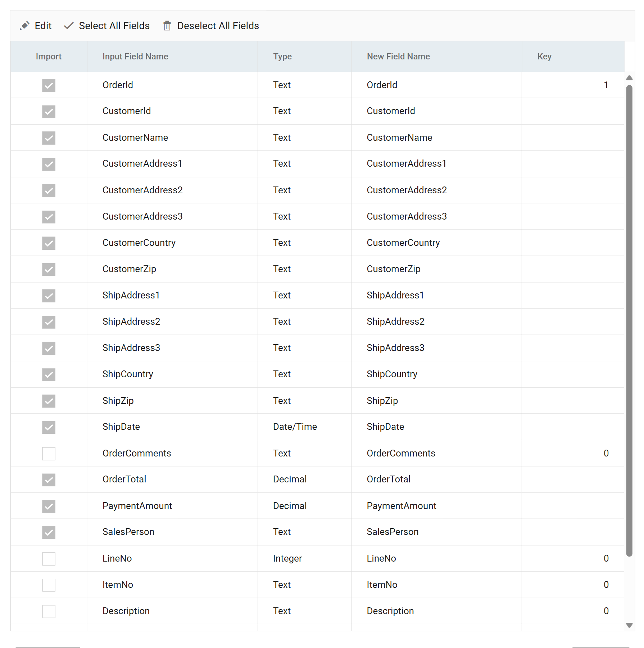Click the scrollbar down arrow

tap(629, 625)
